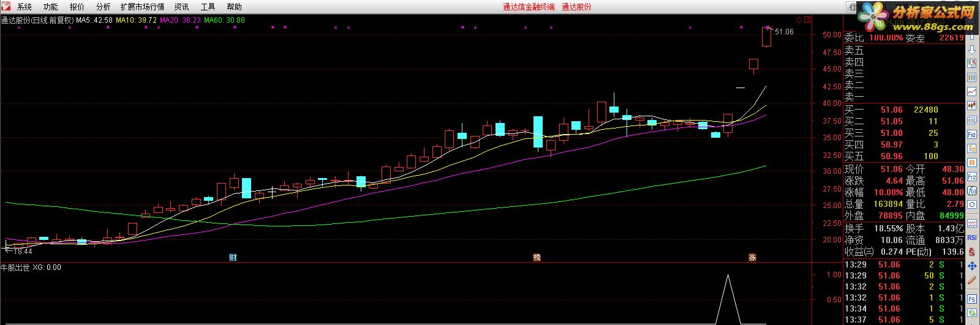The width and height of the screenshot is (980, 325).
Task: Click the 总量 value 163894
Action: point(888,204)
